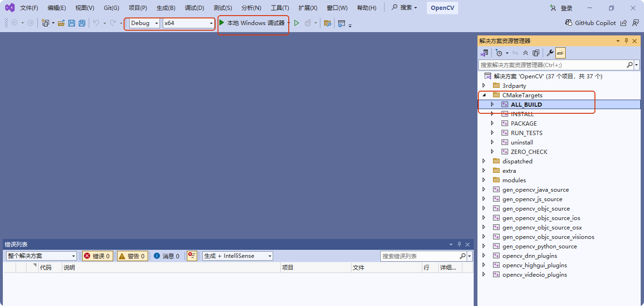This screenshot has height=306, width=644.
Task: Select the PACKAGE project
Action: tap(524, 123)
